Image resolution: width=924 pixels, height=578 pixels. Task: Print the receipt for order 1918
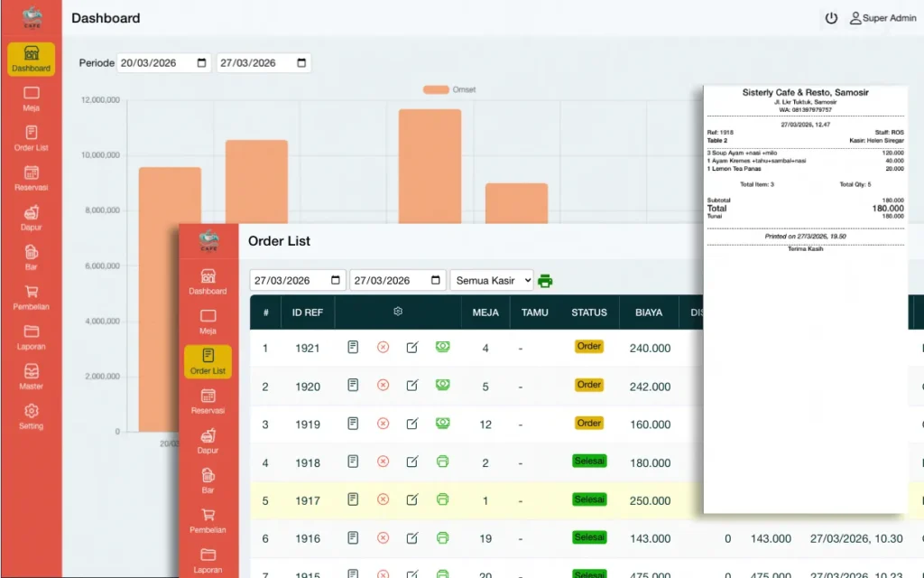pos(442,461)
